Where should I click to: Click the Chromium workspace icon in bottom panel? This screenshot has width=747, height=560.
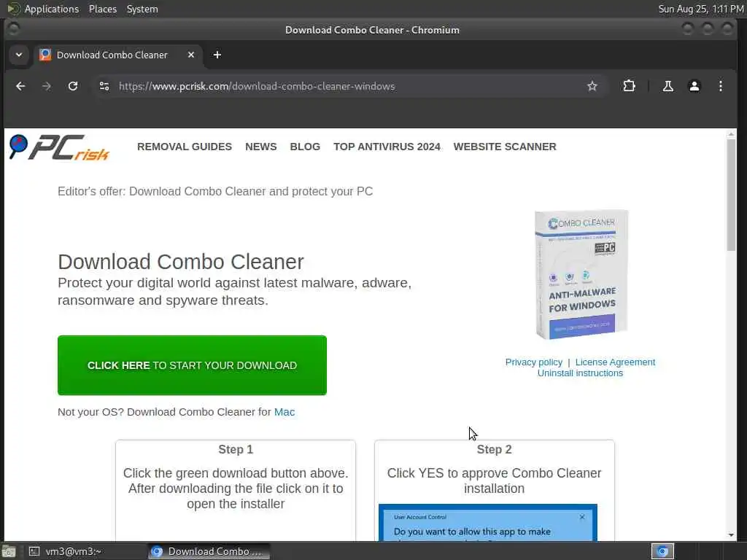pyautogui.click(x=662, y=551)
